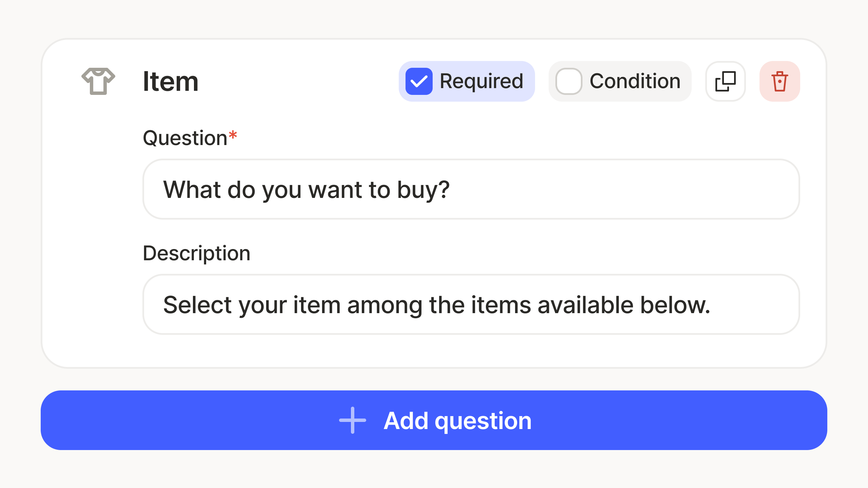The width and height of the screenshot is (868, 488).
Task: Click the Description field label
Action: click(197, 253)
